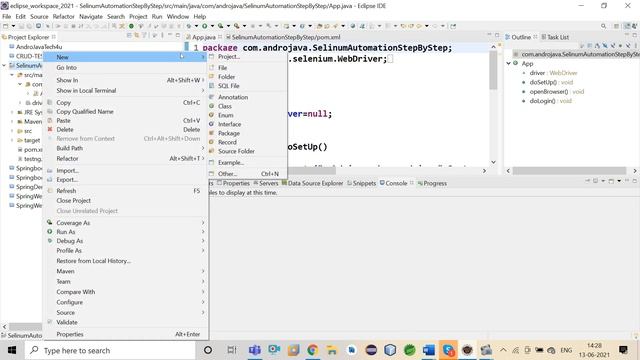Screen dimensions: 640x360
Task: Select doSetUp() in the Outline
Action: coord(551,82)
